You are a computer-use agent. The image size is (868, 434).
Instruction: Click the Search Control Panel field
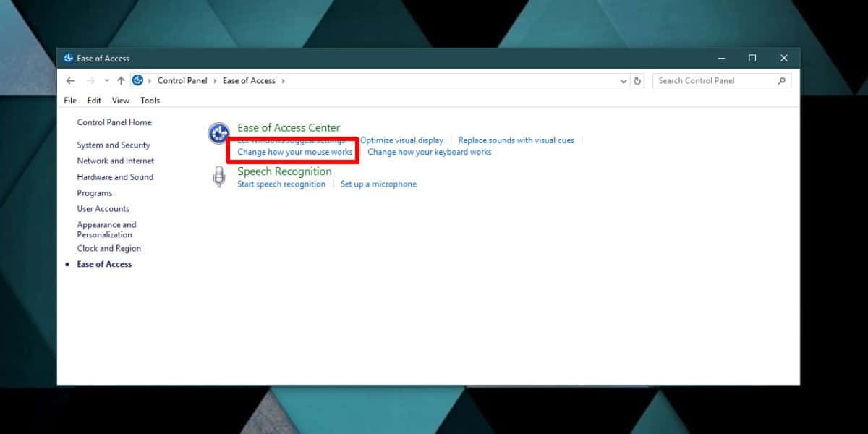[721, 81]
